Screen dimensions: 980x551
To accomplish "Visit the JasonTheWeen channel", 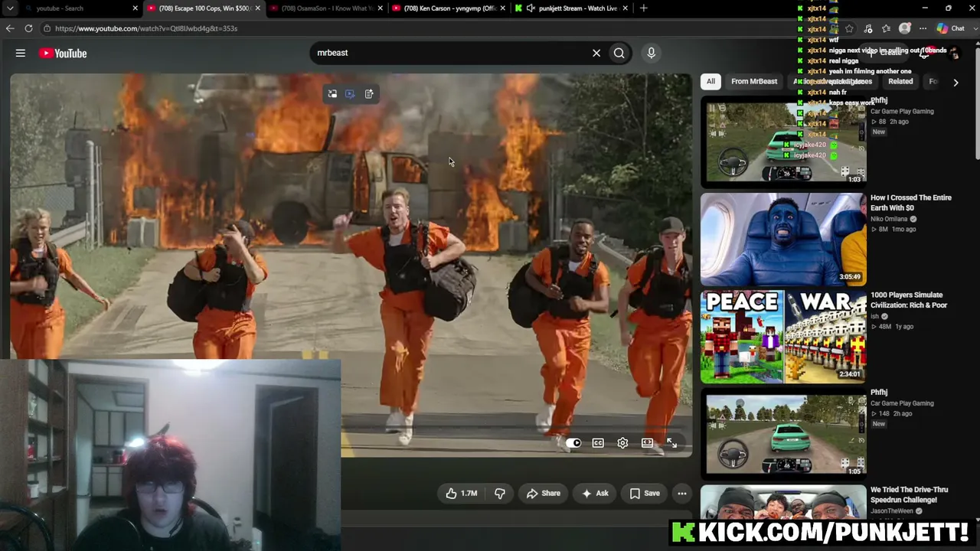I will coord(893,511).
